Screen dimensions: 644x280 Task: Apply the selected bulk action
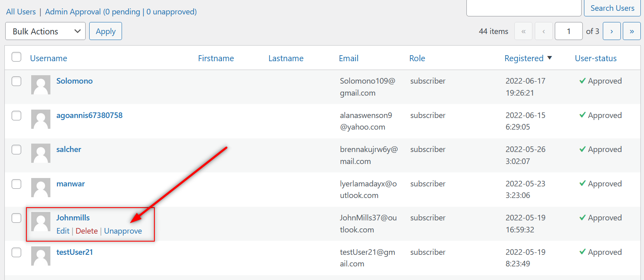(106, 31)
